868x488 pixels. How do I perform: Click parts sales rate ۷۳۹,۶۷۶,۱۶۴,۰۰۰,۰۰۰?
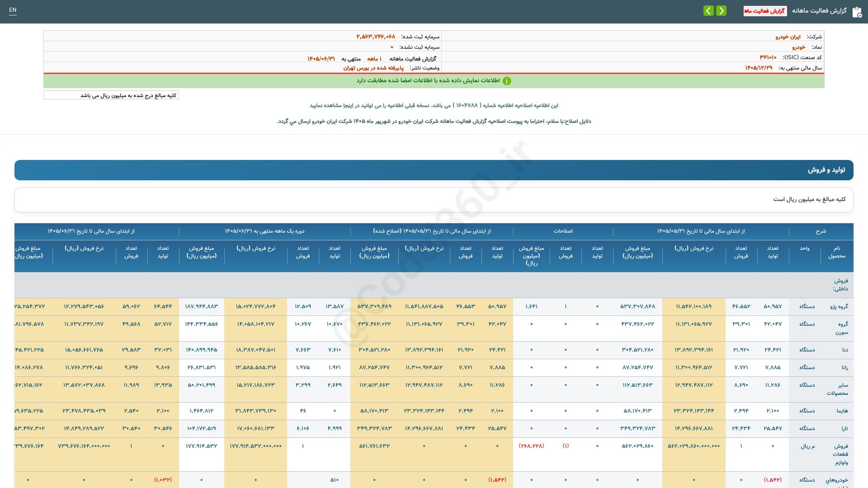(84, 446)
